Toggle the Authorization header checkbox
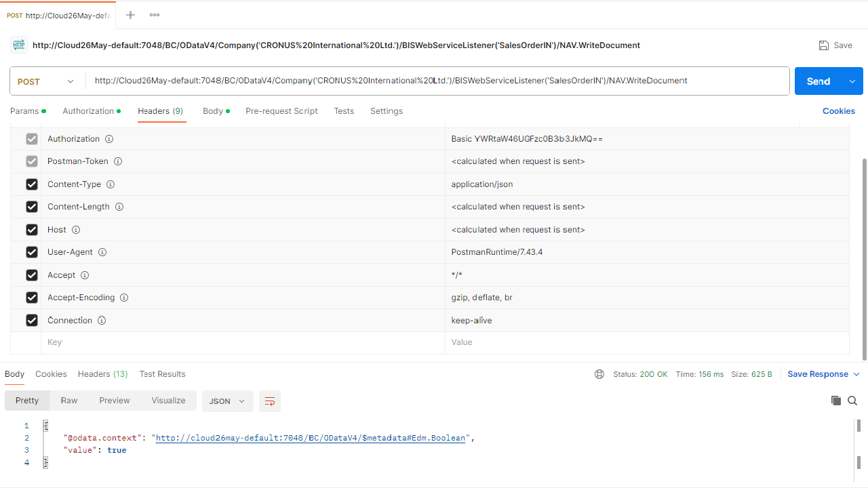The width and height of the screenshot is (868, 488). 32,139
